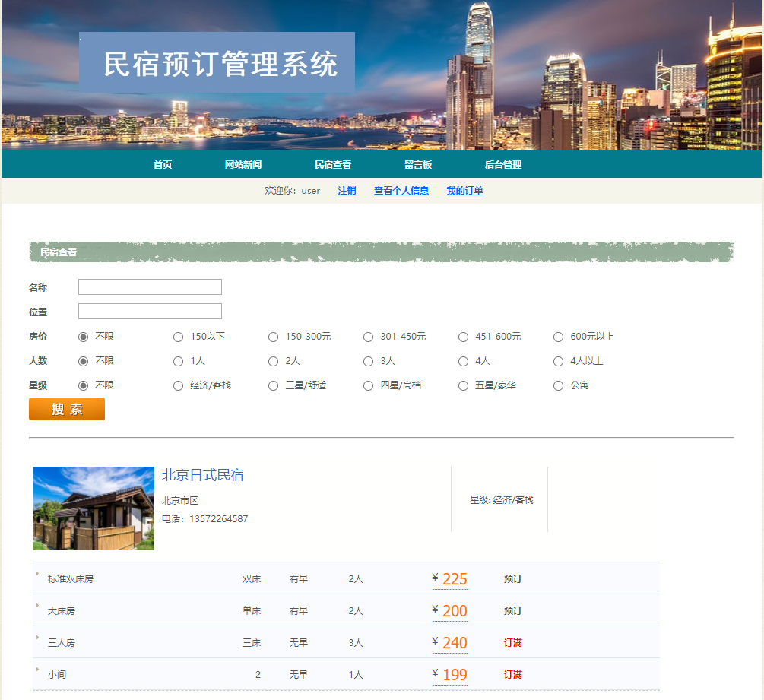Image resolution: width=764 pixels, height=700 pixels.
Task: Choose the "公寓" accommodation type
Action: (558, 385)
